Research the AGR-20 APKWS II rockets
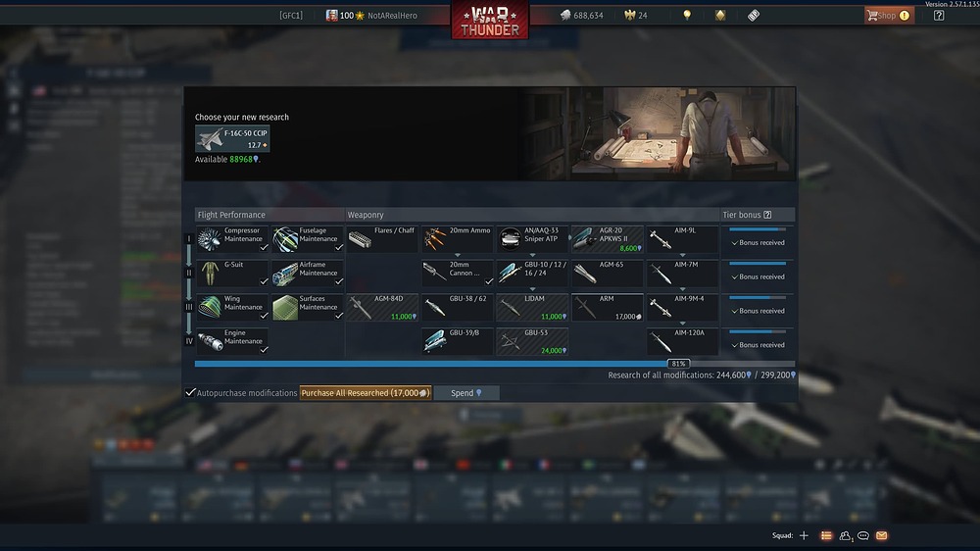 pyautogui.click(x=607, y=239)
